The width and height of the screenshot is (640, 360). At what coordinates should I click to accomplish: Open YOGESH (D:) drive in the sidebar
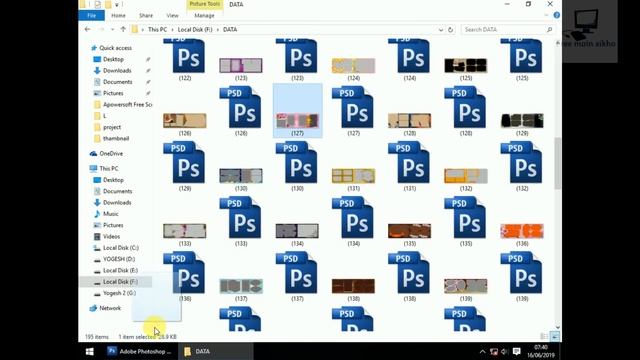(x=119, y=259)
